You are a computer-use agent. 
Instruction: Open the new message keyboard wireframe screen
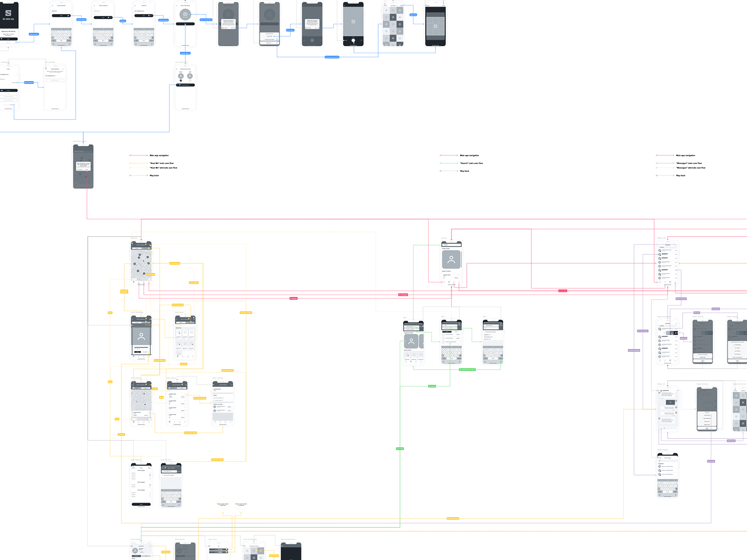pyautogui.click(x=668, y=475)
